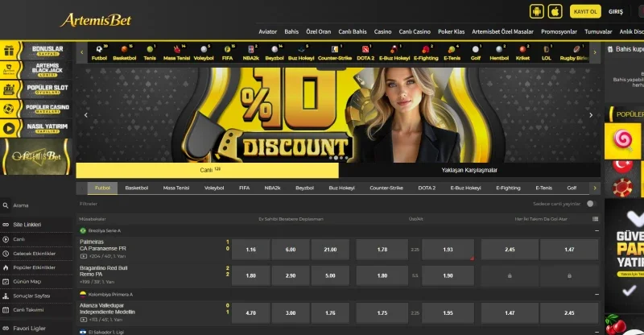Switch to the Canlı matches tab
The width and height of the screenshot is (644, 335).
pos(208,170)
